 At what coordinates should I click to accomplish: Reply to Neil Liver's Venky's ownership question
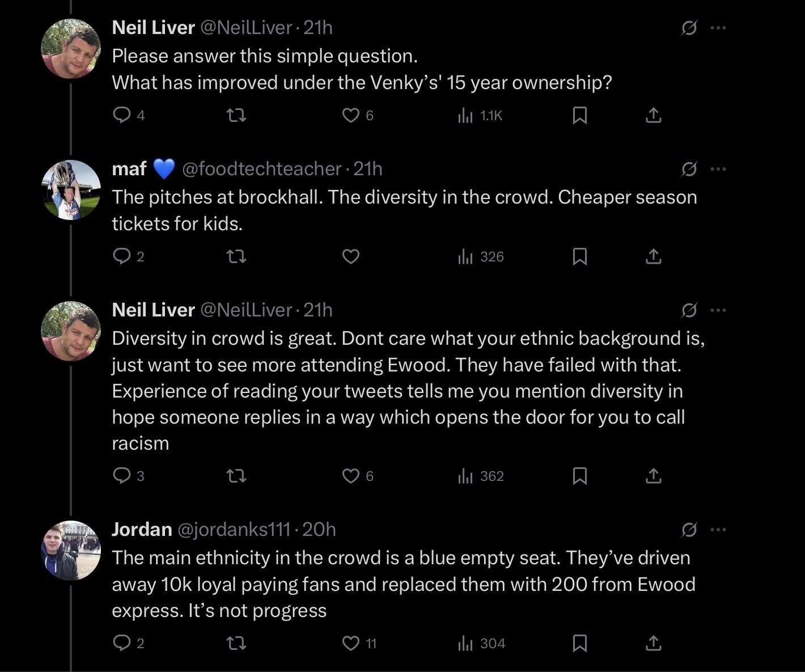click(122, 116)
